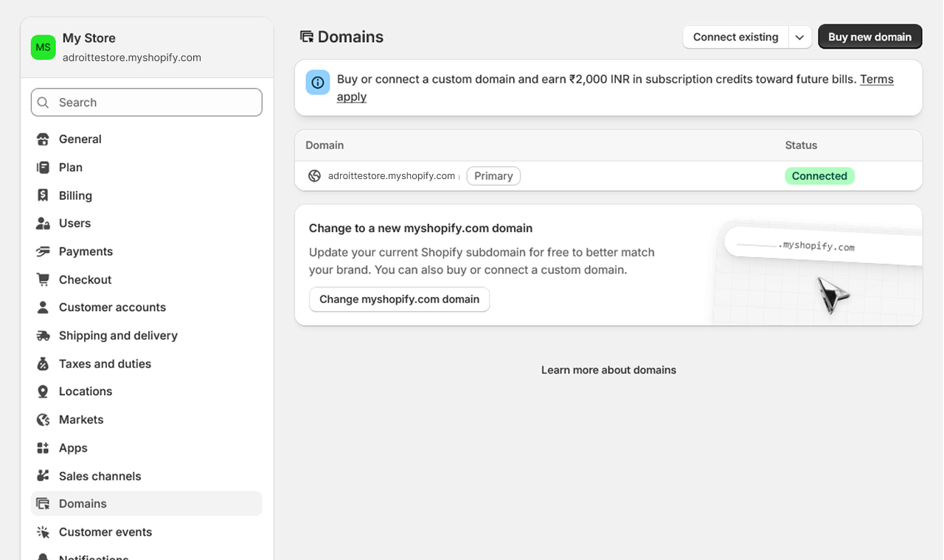Focus the Search settings field
This screenshot has width=944, height=560.
click(x=147, y=102)
